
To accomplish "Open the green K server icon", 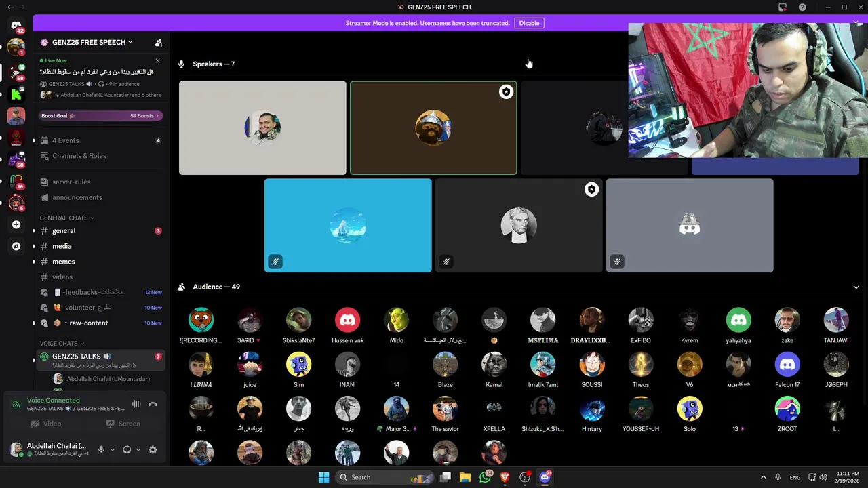I will click(16, 94).
